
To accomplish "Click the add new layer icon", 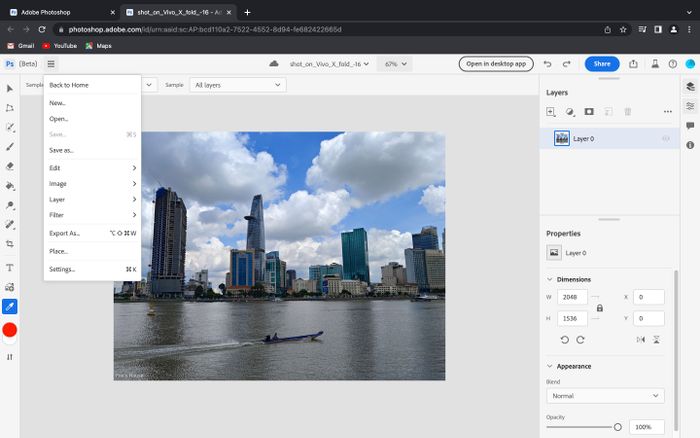I will 551,112.
